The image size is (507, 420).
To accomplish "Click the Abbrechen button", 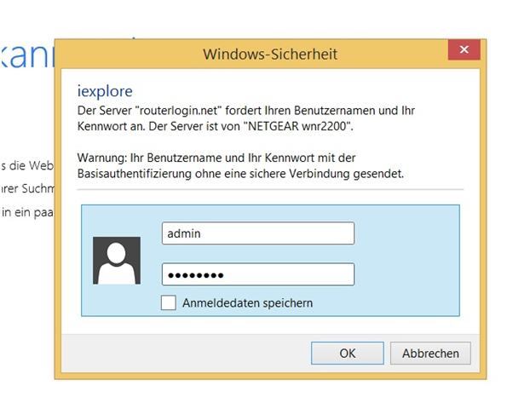I will point(430,353).
